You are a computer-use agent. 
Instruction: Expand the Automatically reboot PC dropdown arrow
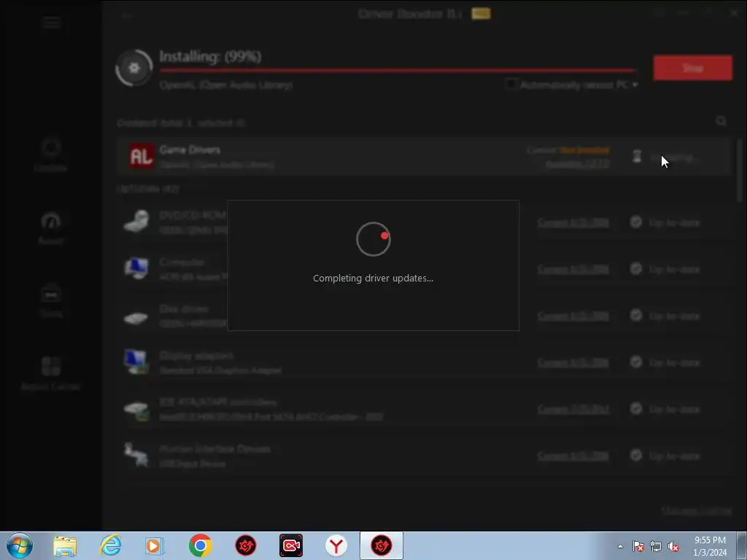[x=635, y=85]
